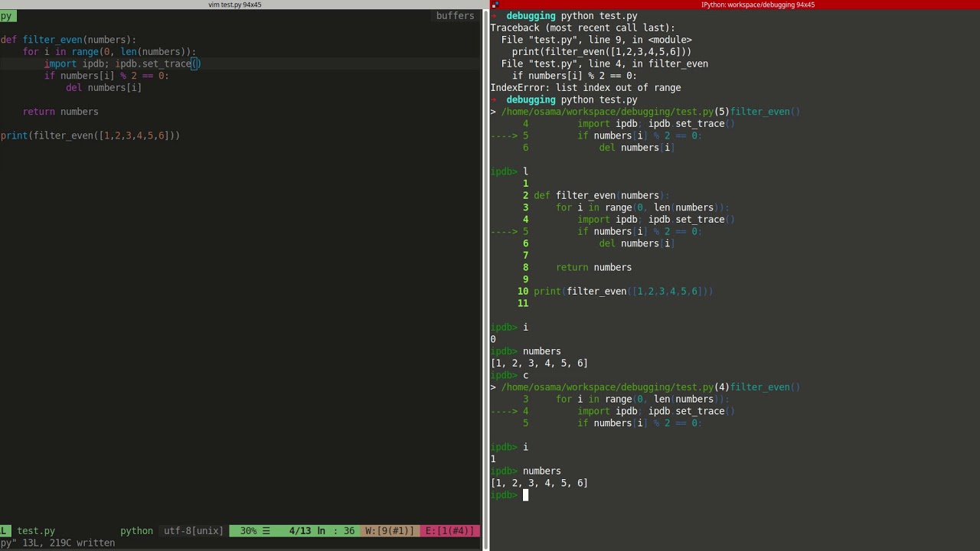Click 'import ipdb; ipdb.set_trace()' line in vim

[x=122, y=64]
